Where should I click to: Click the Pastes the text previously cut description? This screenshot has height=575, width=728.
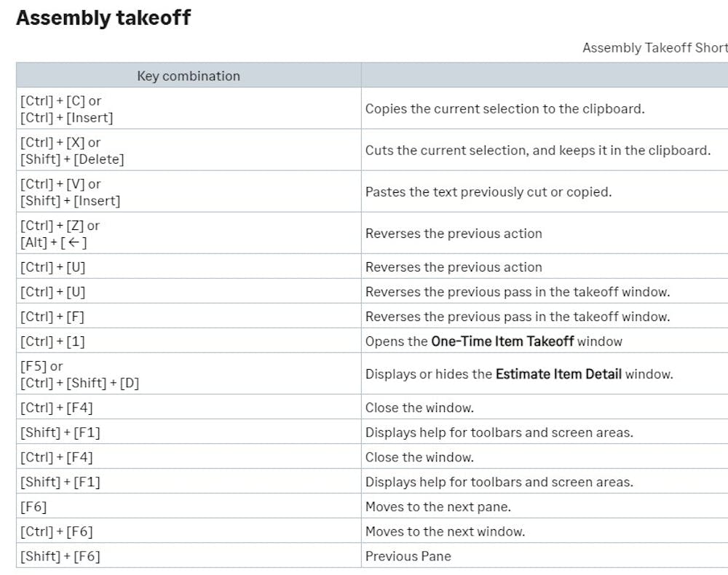[488, 192]
